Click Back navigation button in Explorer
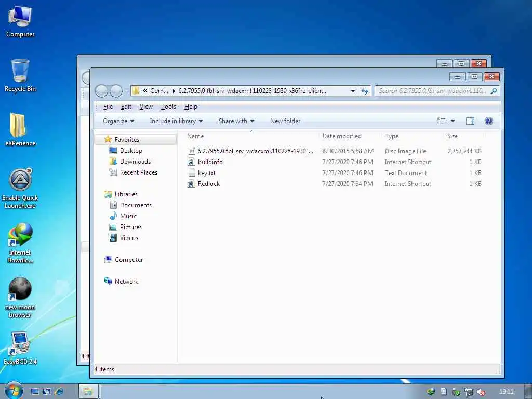The width and height of the screenshot is (532, 399). [101, 90]
